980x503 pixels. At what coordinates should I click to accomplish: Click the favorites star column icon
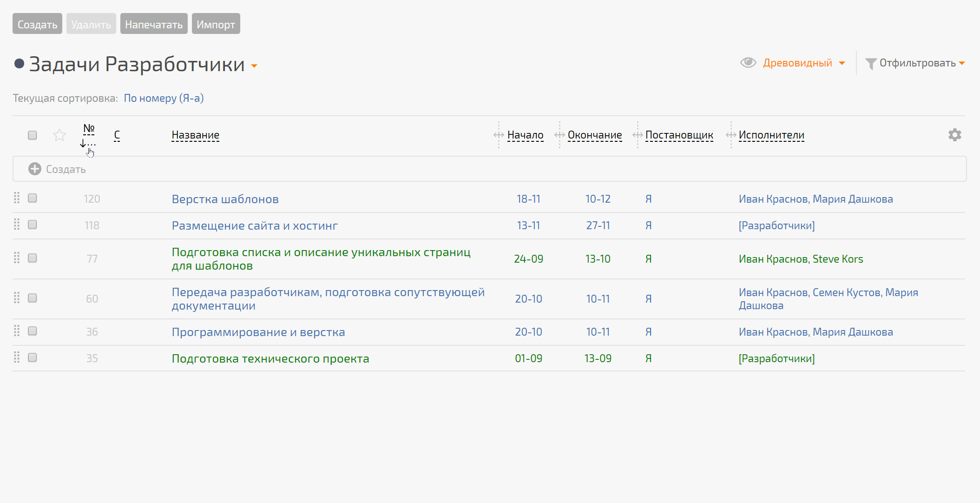click(59, 135)
